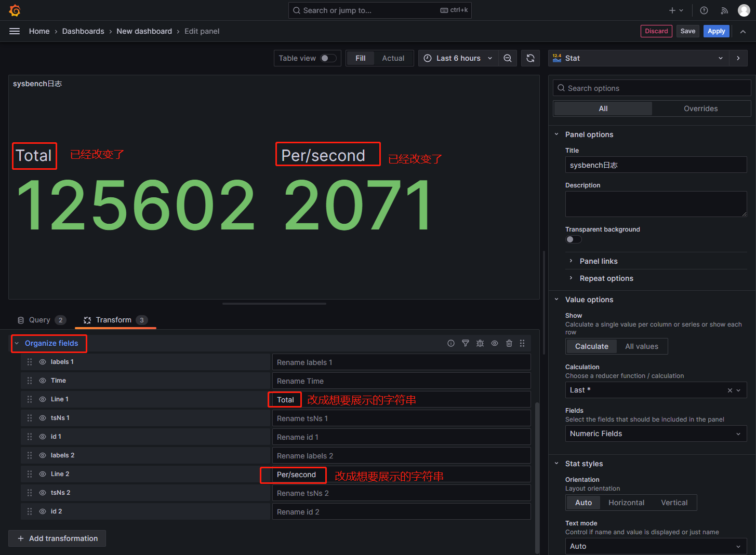Delete the Organize fields transformation
The width and height of the screenshot is (756, 555).
509,343
